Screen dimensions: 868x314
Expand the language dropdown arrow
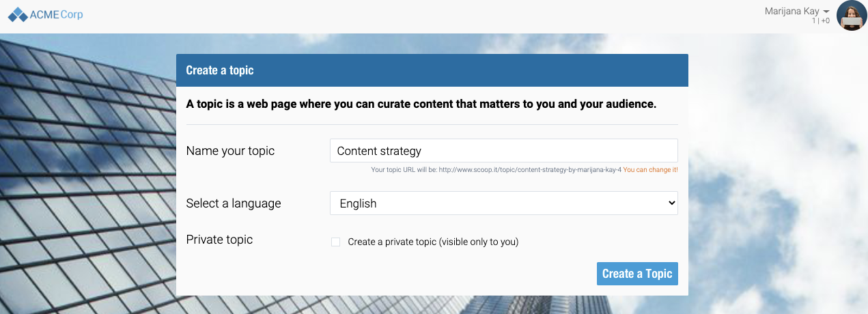(x=671, y=203)
